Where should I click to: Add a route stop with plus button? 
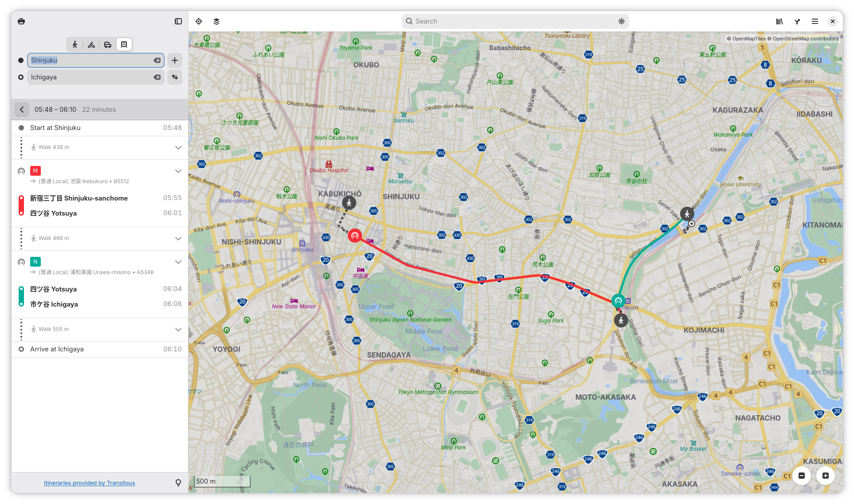point(175,60)
